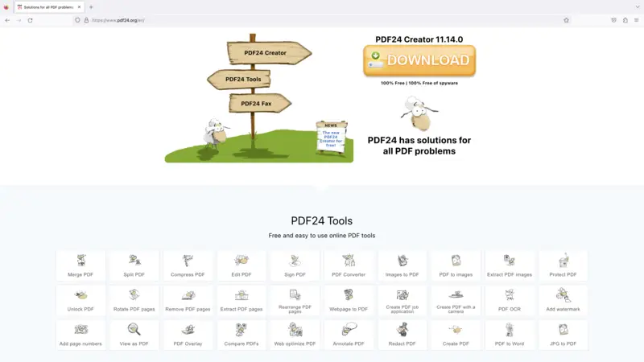This screenshot has width=644, height=362.
Task: Open the Images to PDF tool
Action: click(402, 266)
